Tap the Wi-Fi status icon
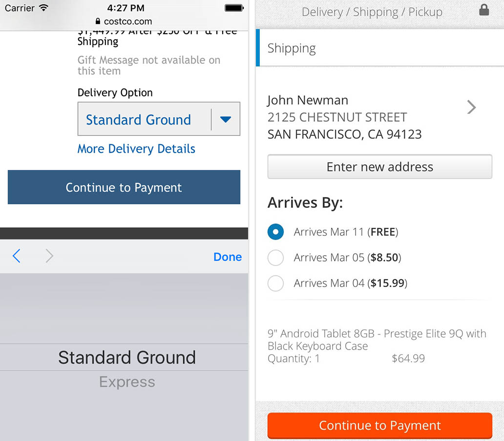504x441 pixels. pos(44,8)
